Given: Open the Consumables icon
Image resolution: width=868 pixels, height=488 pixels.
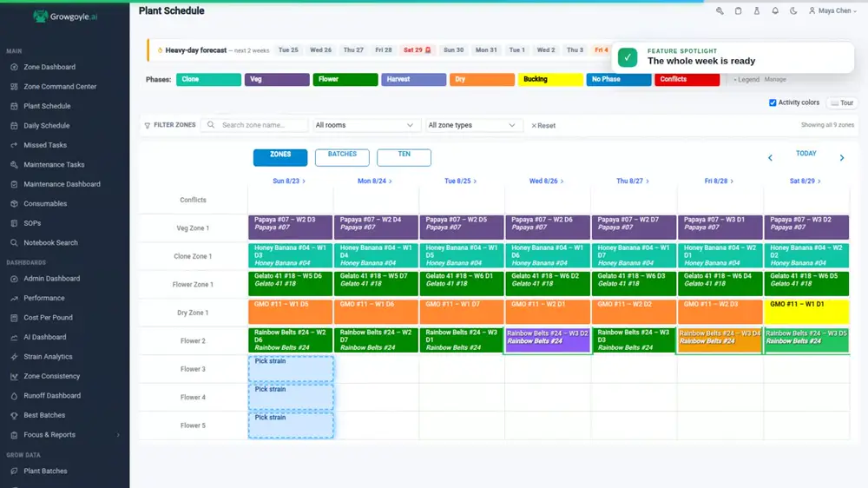Looking at the screenshot, I should coord(14,204).
